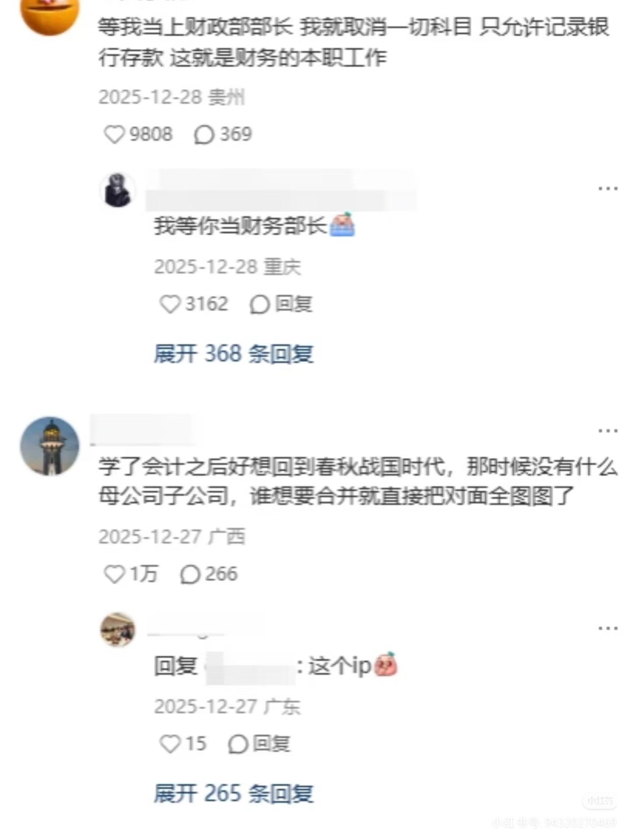Open the orange avatar user profile
The height and width of the screenshot is (840, 630).
pyautogui.click(x=50, y=13)
